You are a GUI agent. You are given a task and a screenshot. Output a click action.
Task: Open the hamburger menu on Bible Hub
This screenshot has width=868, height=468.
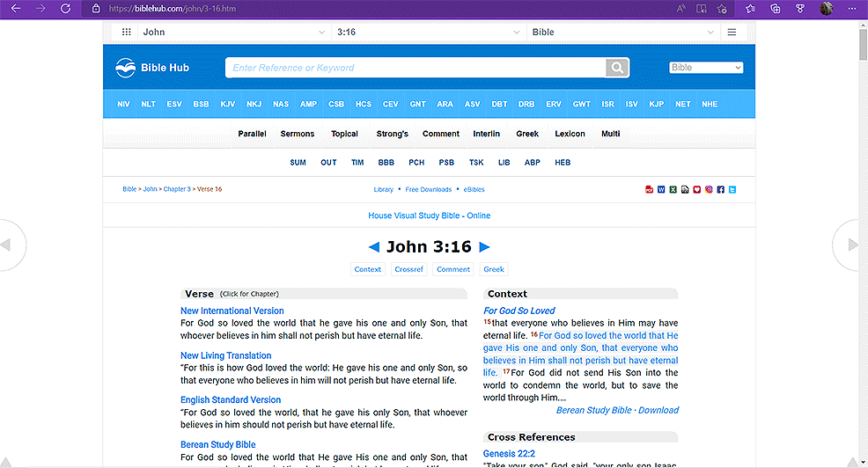click(732, 32)
